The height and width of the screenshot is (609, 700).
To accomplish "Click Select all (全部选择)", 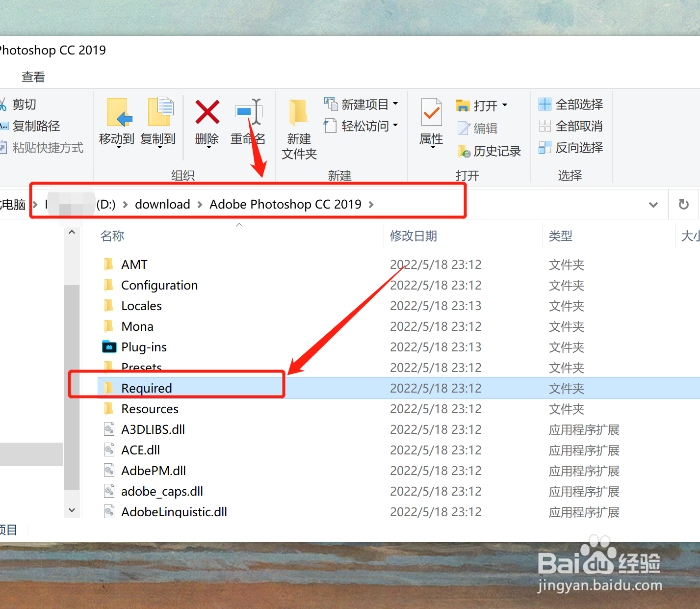I will [x=571, y=104].
